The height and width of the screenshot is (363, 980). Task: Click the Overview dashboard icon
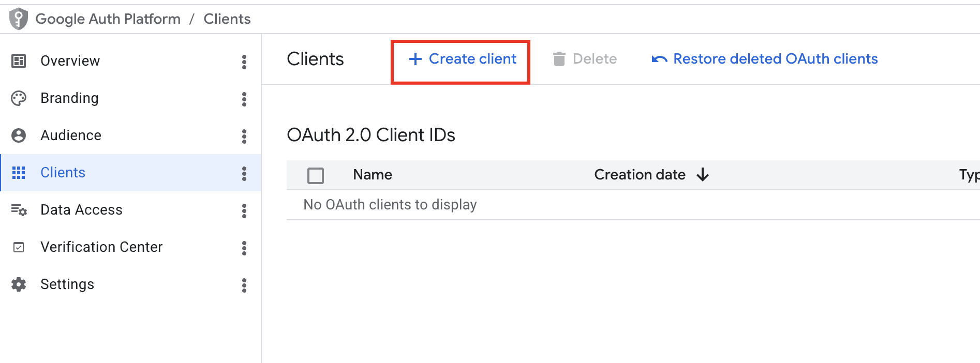[19, 61]
